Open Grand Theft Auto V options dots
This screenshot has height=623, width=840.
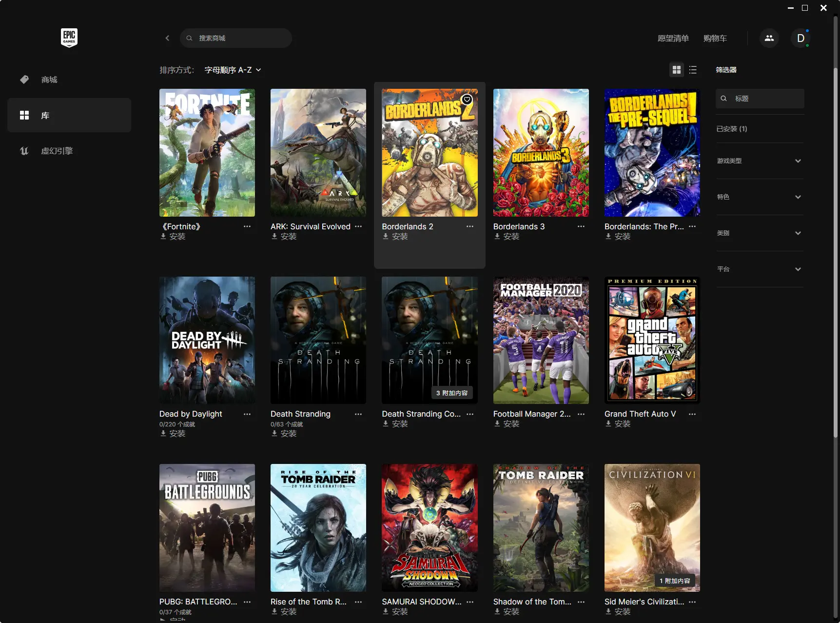pyautogui.click(x=692, y=414)
